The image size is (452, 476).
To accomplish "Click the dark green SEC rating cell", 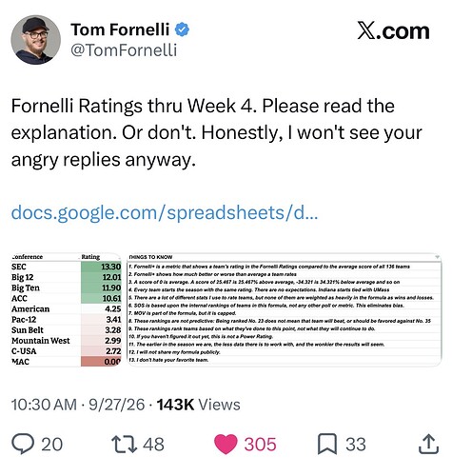I will pyautogui.click(x=101, y=267).
